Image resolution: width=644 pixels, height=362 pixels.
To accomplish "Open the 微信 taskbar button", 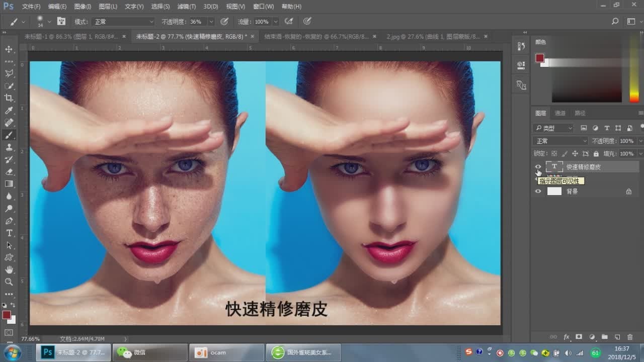I will [149, 352].
